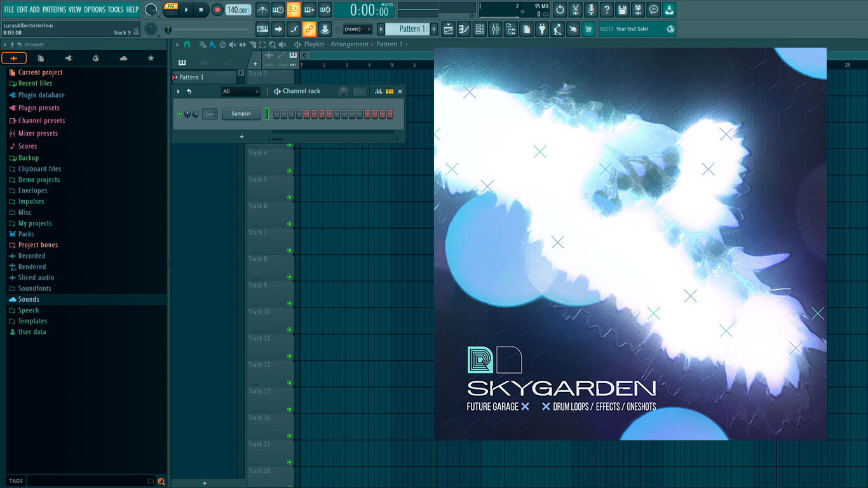
Task: Open the channel rack options arrow
Action: click(x=179, y=91)
